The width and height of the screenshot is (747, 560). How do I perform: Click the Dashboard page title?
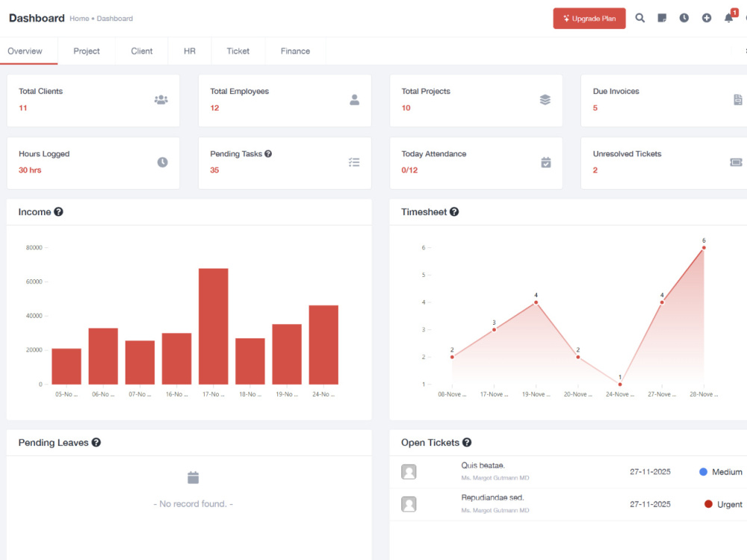(x=37, y=18)
